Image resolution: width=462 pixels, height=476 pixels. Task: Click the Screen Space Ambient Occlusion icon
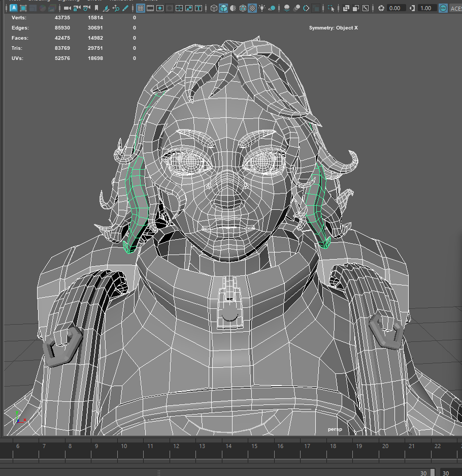click(287, 8)
